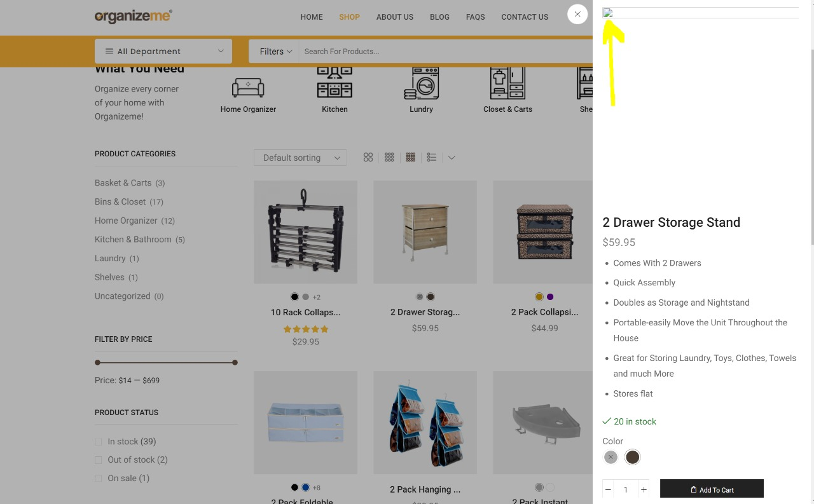Viewport: 814px width, 504px height.
Task: Decrease quantity with minus button
Action: click(608, 489)
